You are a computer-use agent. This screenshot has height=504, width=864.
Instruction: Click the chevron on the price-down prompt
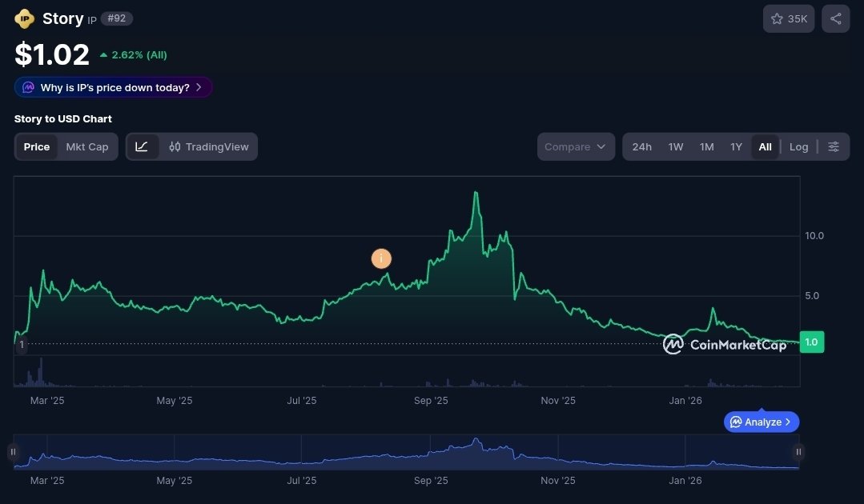tap(199, 87)
